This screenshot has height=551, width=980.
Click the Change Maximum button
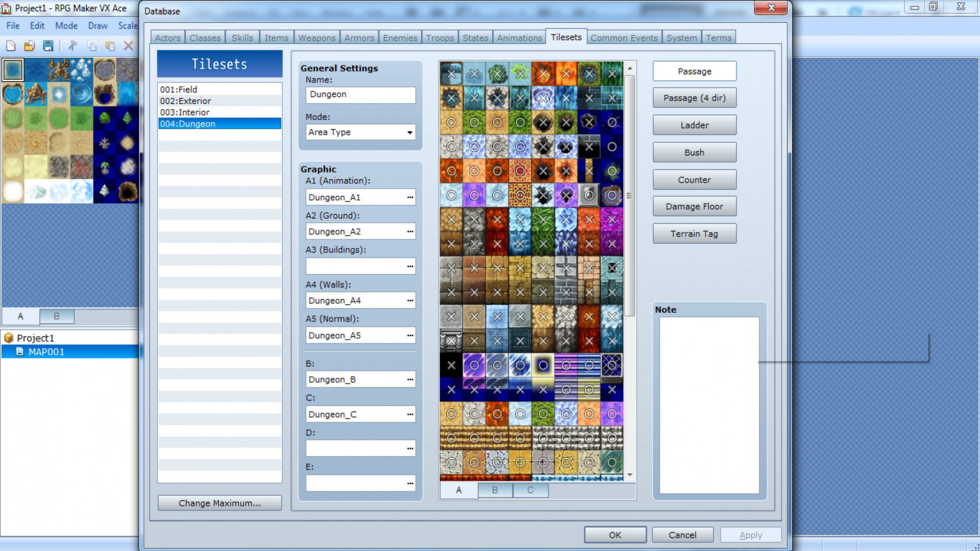[219, 503]
